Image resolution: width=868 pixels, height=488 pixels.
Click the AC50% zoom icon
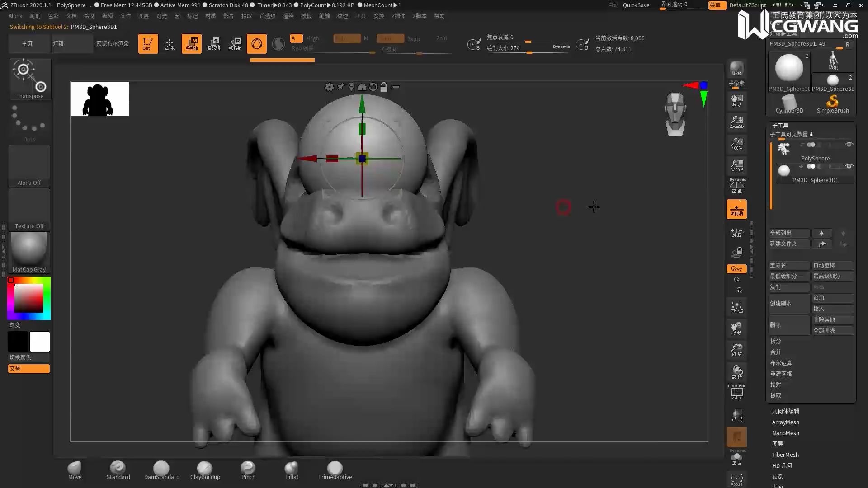click(x=736, y=165)
